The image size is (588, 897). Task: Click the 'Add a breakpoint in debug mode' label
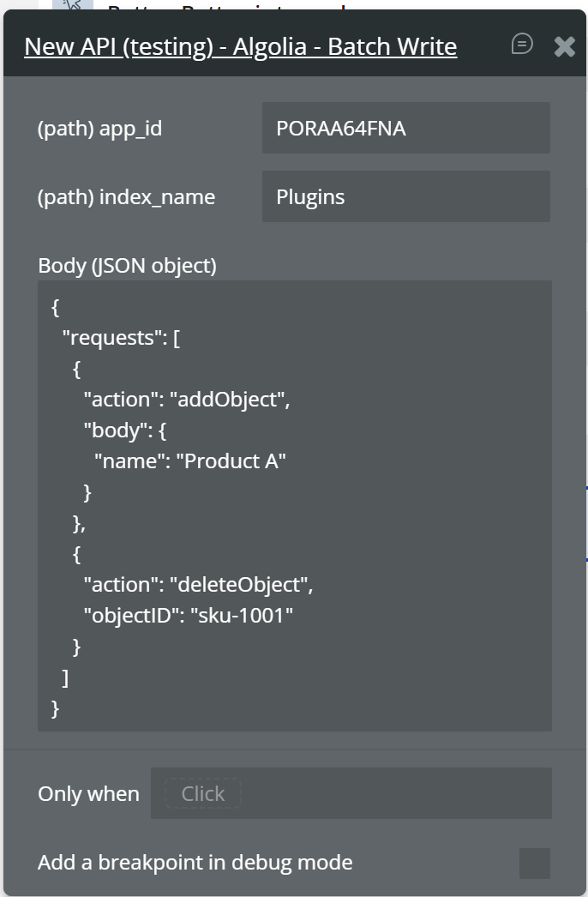click(x=195, y=863)
